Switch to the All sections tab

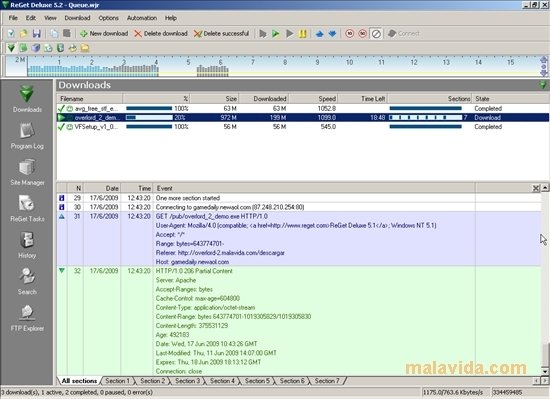[x=79, y=381]
